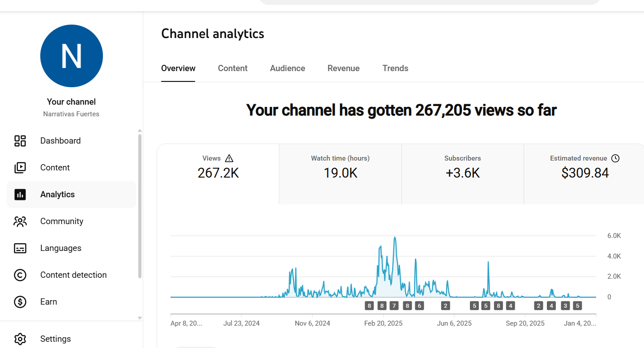
Task: Click the "Sep 20, 2025" axis date
Action: click(x=525, y=323)
